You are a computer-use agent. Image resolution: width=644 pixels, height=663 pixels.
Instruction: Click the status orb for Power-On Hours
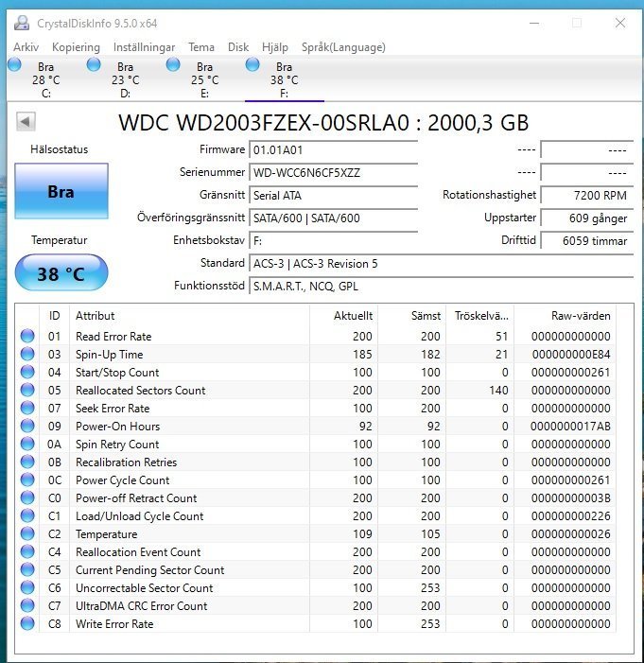coord(27,427)
